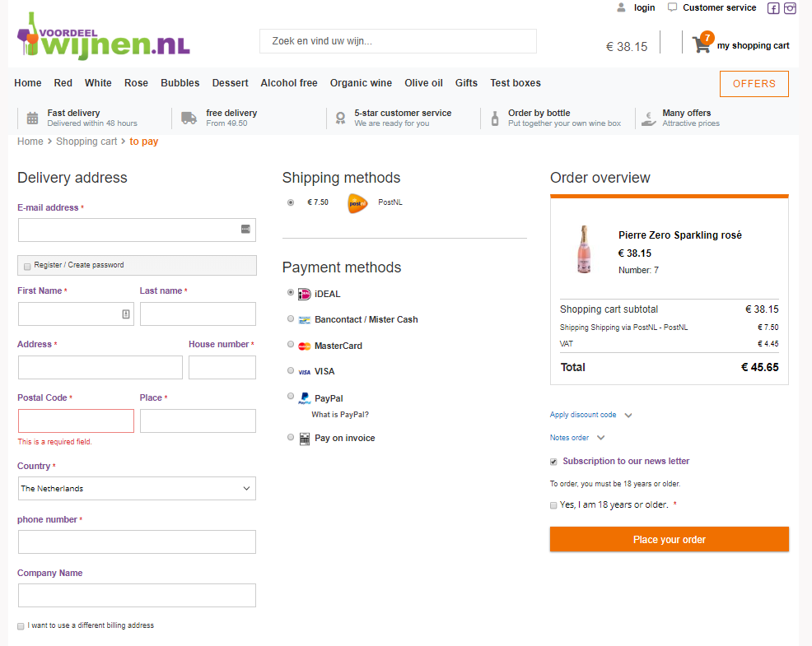
Task: Select the PostNL shipping radio button
Action: click(x=291, y=202)
